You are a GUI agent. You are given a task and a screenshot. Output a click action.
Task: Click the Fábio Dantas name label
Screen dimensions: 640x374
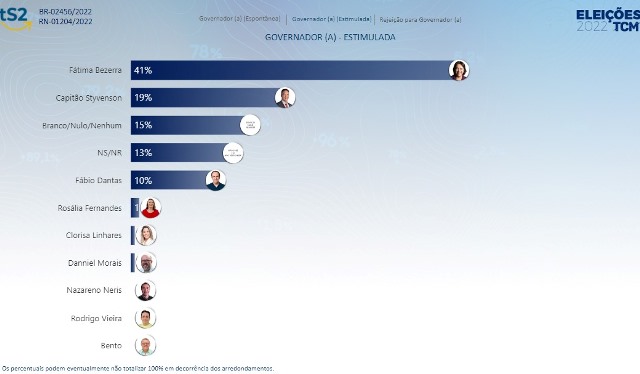tap(98, 180)
